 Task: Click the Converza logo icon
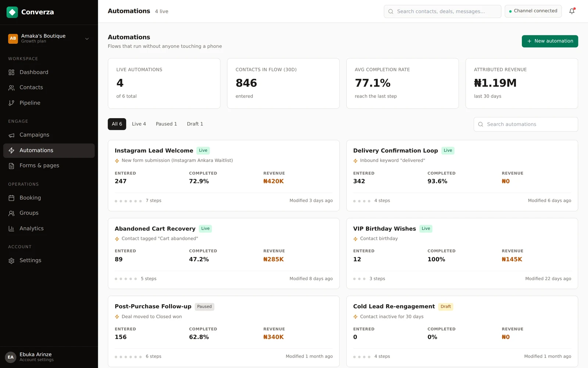pyautogui.click(x=12, y=12)
